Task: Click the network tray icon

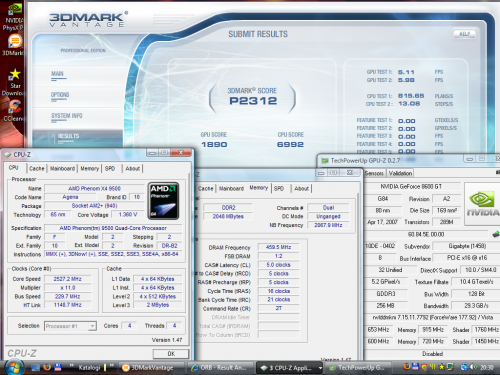Action: pos(464,367)
